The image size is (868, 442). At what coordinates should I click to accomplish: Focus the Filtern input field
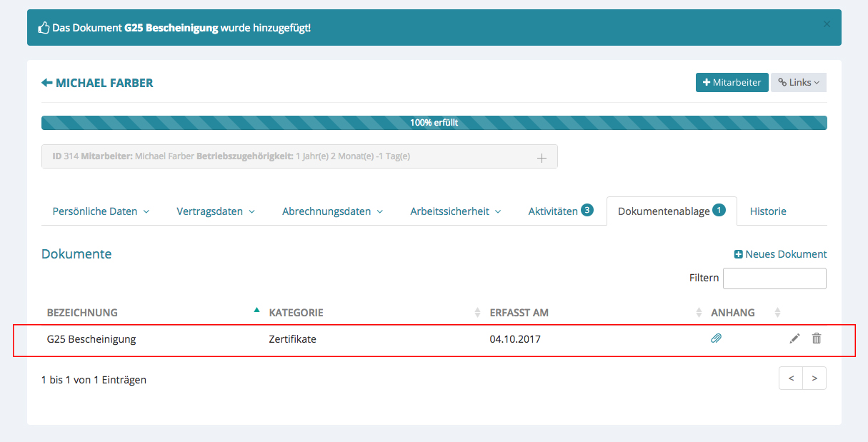[774, 278]
